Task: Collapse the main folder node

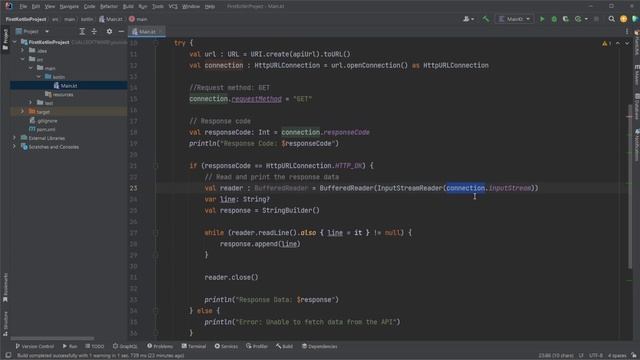Action: coord(31,68)
